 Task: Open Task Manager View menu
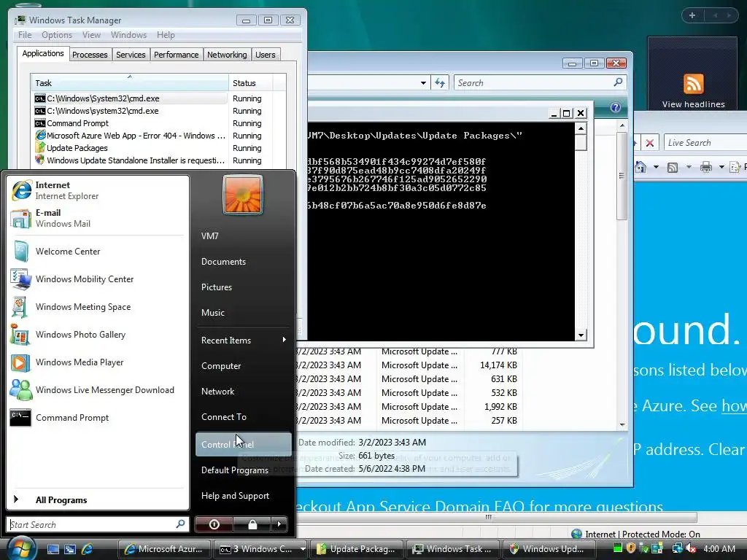tap(91, 35)
